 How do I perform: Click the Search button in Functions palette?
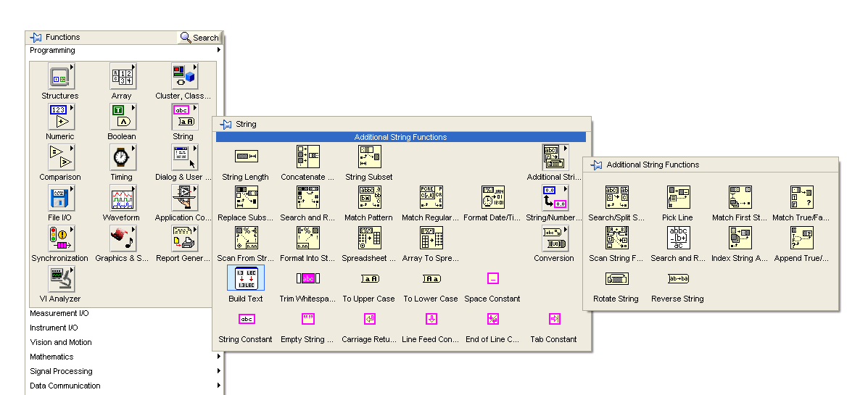pos(200,38)
